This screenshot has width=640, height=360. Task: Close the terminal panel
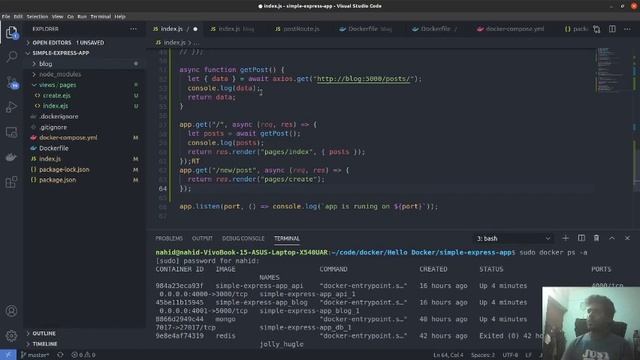(x=627, y=238)
